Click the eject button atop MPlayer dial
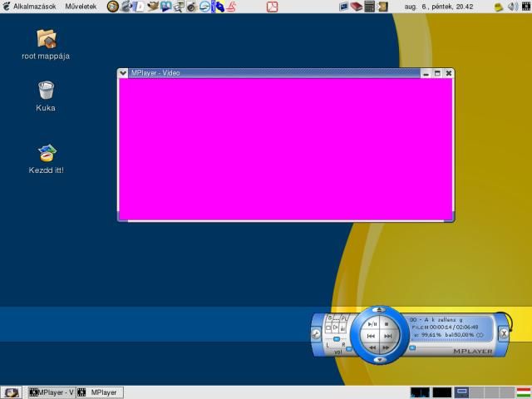The image size is (532, 399). [x=379, y=309]
